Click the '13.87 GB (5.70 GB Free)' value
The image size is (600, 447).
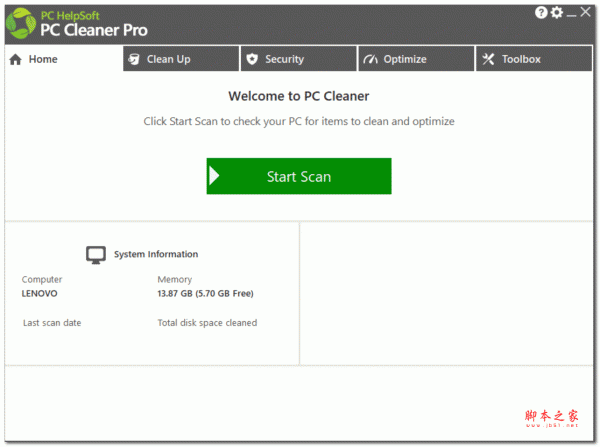tap(205, 294)
